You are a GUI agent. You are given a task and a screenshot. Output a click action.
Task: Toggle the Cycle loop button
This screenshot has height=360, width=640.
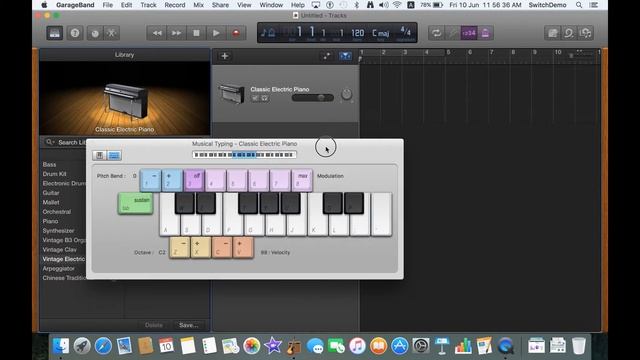click(436, 33)
